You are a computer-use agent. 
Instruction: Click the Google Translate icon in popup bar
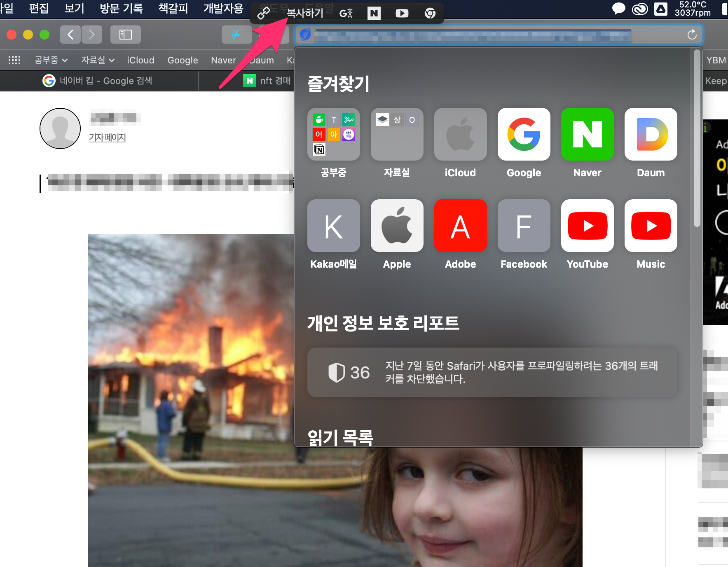pyautogui.click(x=346, y=14)
